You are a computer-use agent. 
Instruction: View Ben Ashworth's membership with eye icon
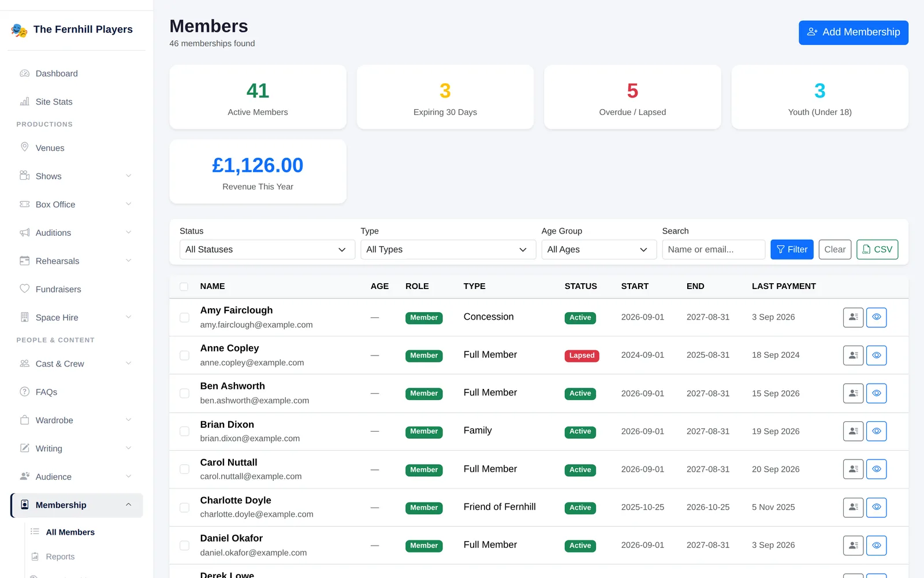coord(877,393)
